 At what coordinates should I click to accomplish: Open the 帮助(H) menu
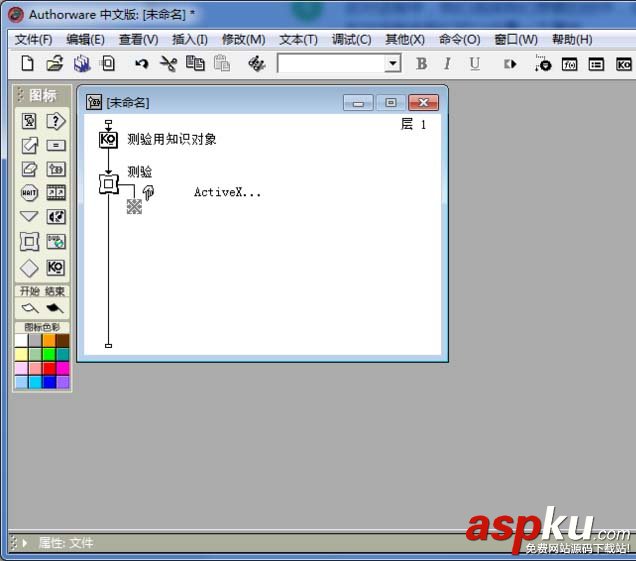coord(572,40)
